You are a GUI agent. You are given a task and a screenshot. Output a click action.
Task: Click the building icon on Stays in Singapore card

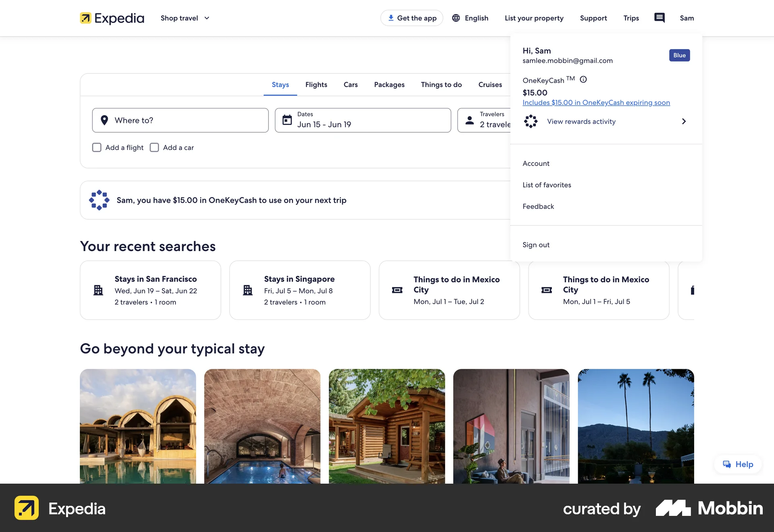tap(248, 290)
